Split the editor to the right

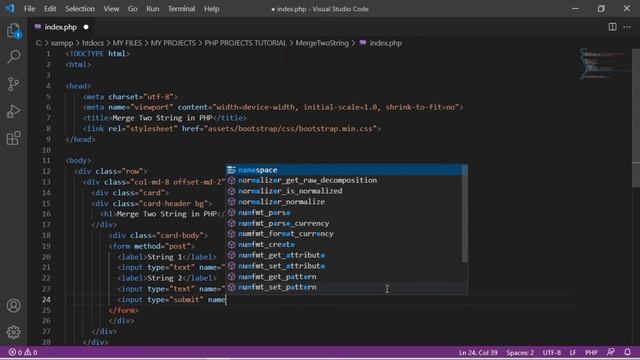point(612,27)
